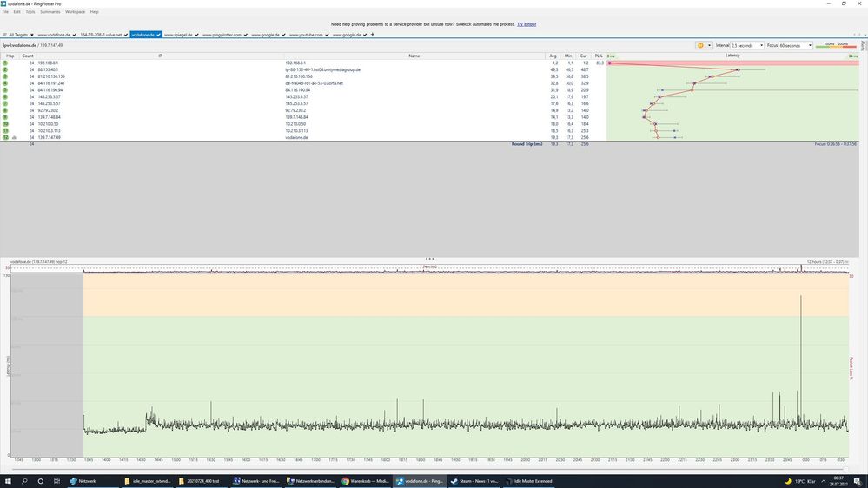
Task: Switch to the www.pingplotter.com tab
Action: point(222,35)
